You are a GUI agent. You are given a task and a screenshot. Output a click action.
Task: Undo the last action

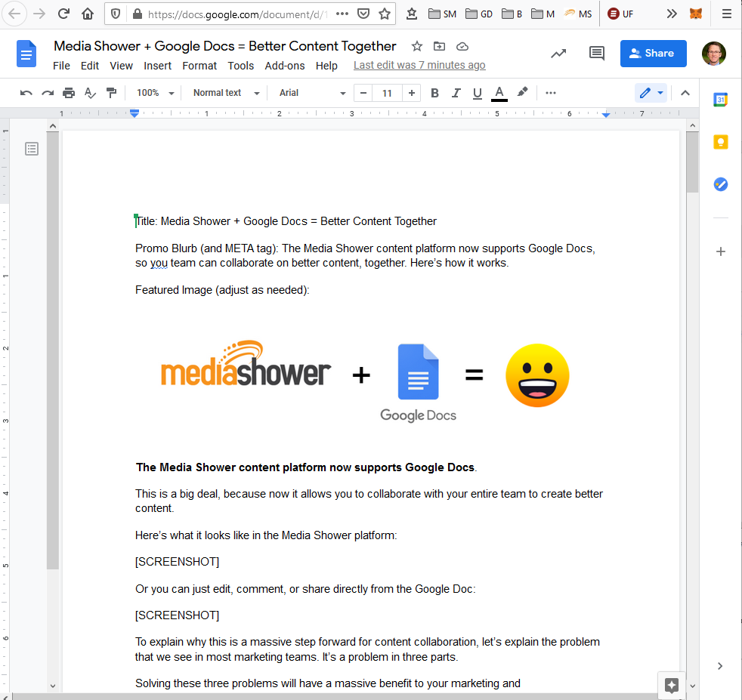[26, 93]
